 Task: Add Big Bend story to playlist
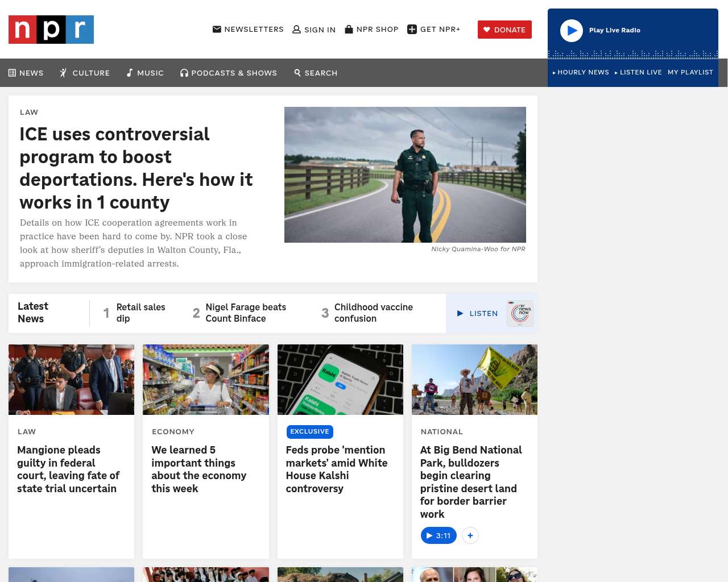click(x=470, y=535)
